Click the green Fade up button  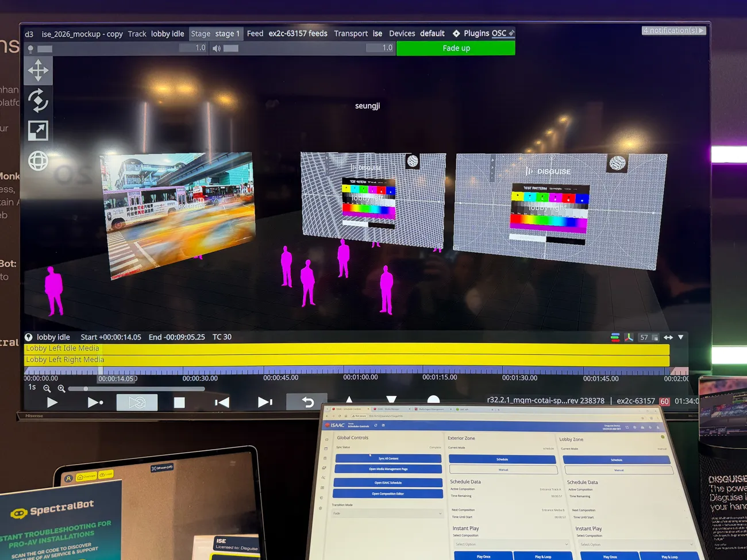pyautogui.click(x=456, y=48)
